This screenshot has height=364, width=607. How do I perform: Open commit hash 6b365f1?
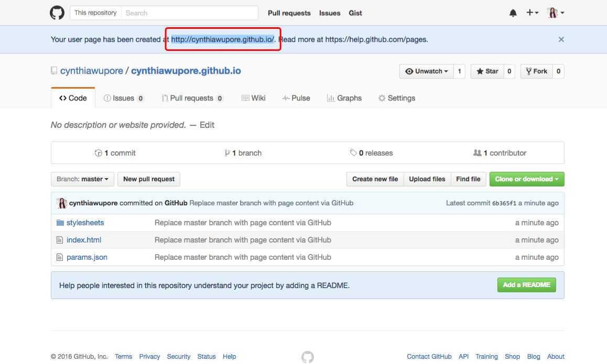pos(504,203)
